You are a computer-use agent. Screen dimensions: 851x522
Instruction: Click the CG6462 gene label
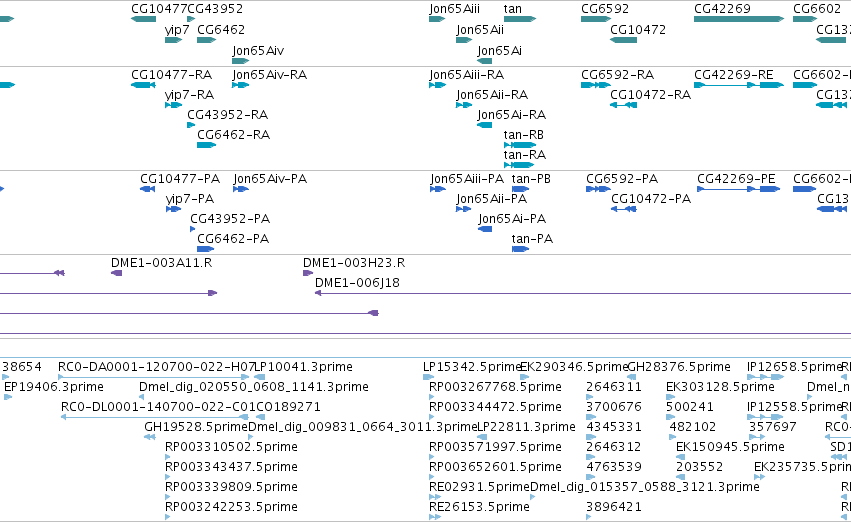(221, 29)
